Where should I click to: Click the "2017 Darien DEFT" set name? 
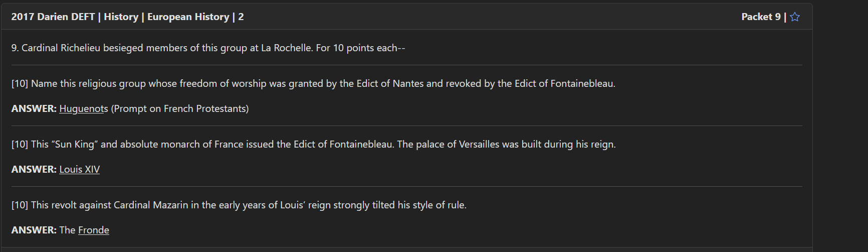pyautogui.click(x=53, y=17)
